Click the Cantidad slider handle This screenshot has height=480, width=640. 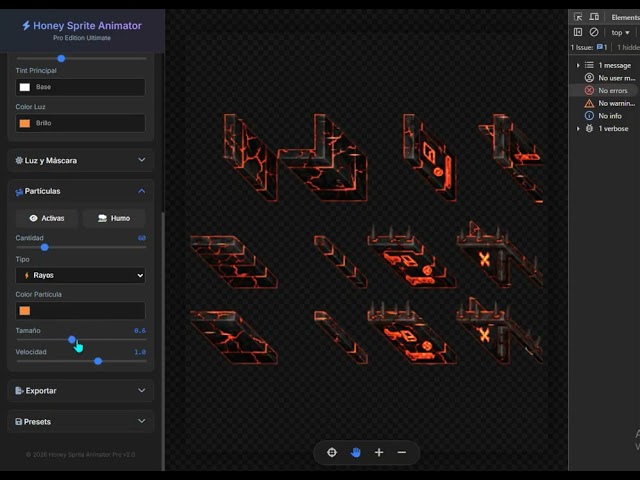click(44, 247)
